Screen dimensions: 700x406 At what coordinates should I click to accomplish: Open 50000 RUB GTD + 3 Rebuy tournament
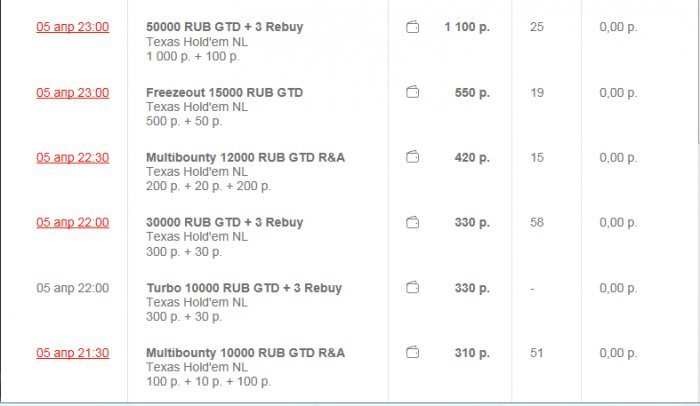click(x=224, y=27)
